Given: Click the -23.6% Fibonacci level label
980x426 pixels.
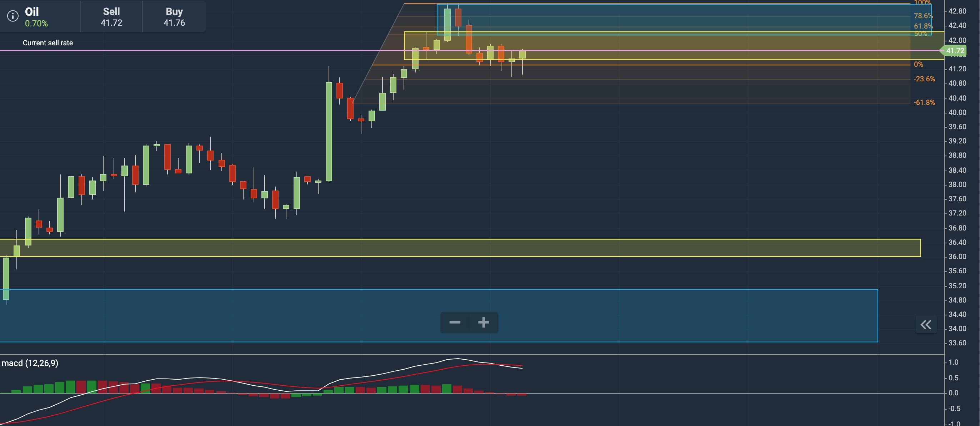Looking at the screenshot, I should click(x=924, y=79).
